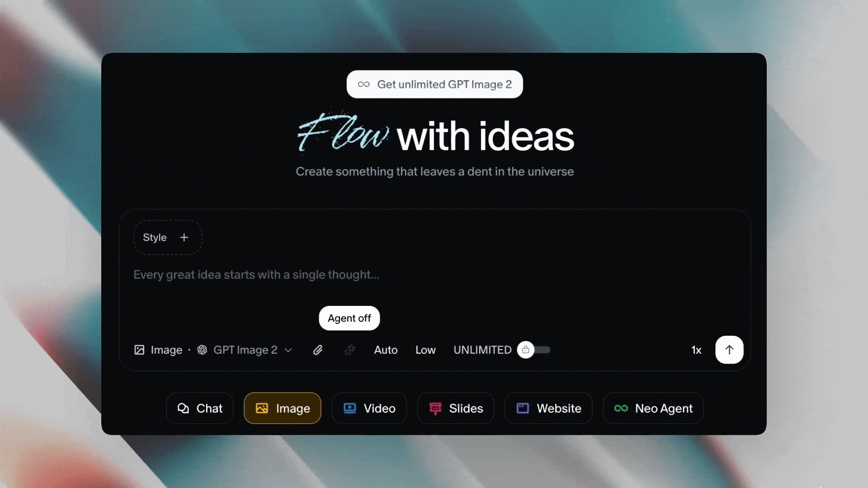
Task: Open the Low quality selector
Action: click(x=425, y=350)
